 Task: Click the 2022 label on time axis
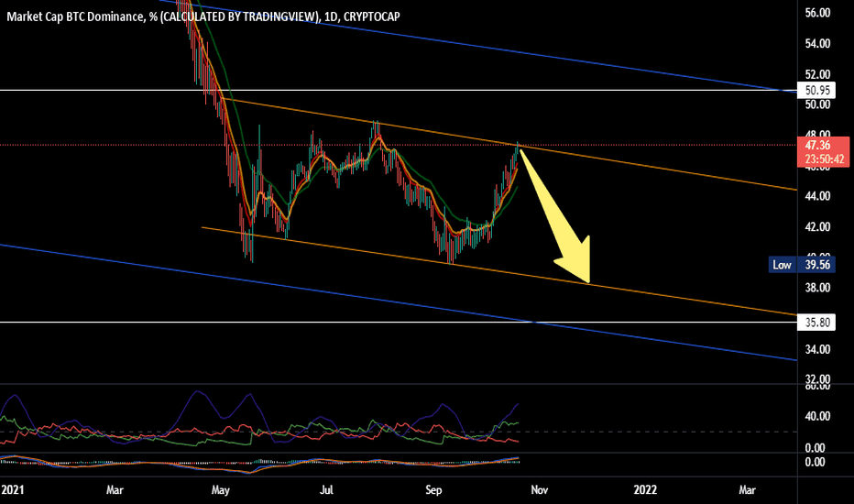(645, 490)
